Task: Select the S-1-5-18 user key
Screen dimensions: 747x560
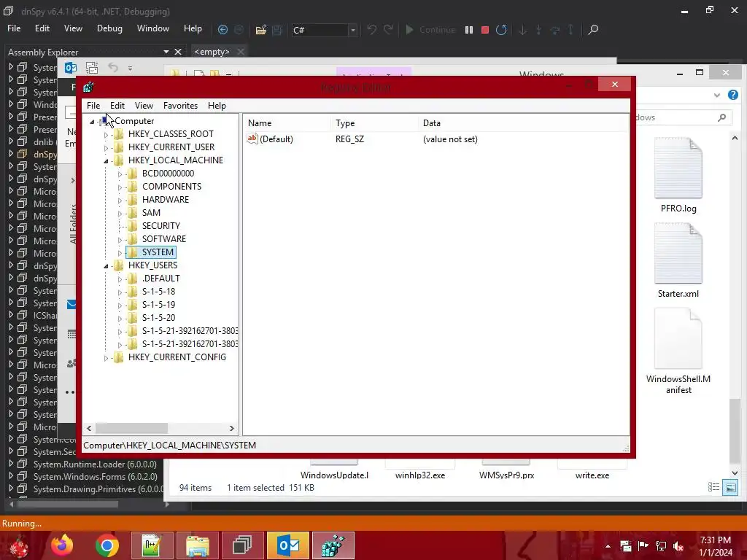Action: [158, 292]
